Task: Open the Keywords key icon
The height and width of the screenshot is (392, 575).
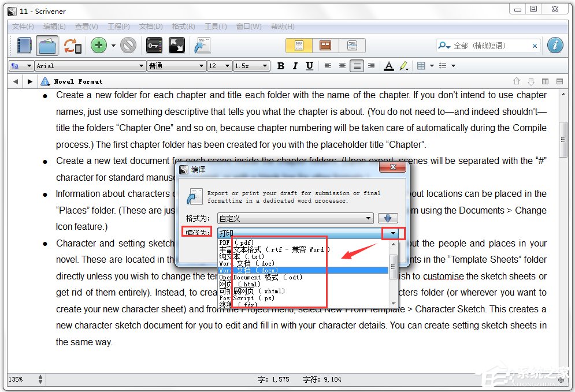Action: click(154, 46)
